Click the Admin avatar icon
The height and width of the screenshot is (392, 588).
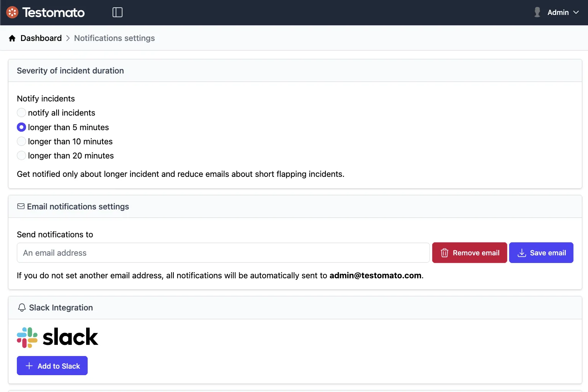(x=537, y=12)
